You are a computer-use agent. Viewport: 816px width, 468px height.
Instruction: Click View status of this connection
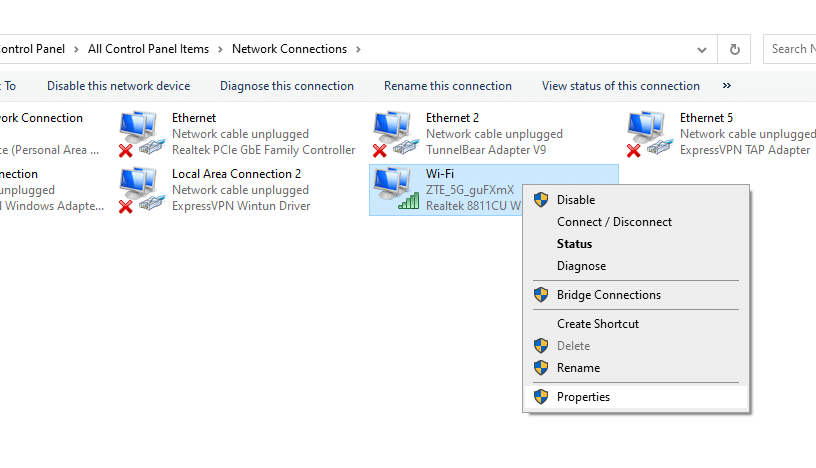[x=620, y=86]
